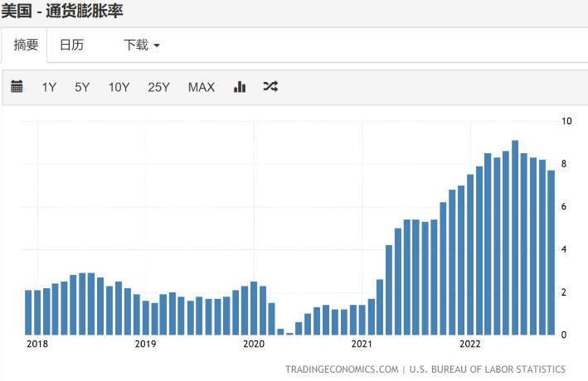Click the 2022 x-axis label
Image resolution: width=588 pixels, height=381 pixels.
pos(470,344)
